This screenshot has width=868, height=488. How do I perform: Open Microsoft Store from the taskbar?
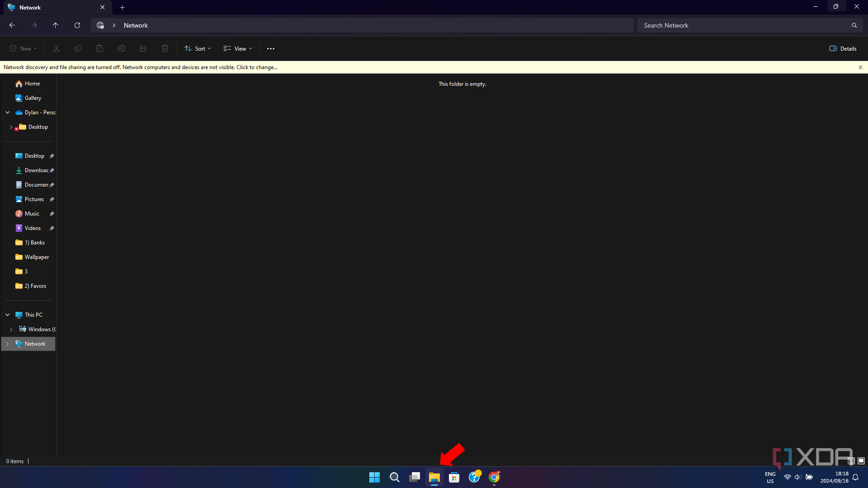454,477
